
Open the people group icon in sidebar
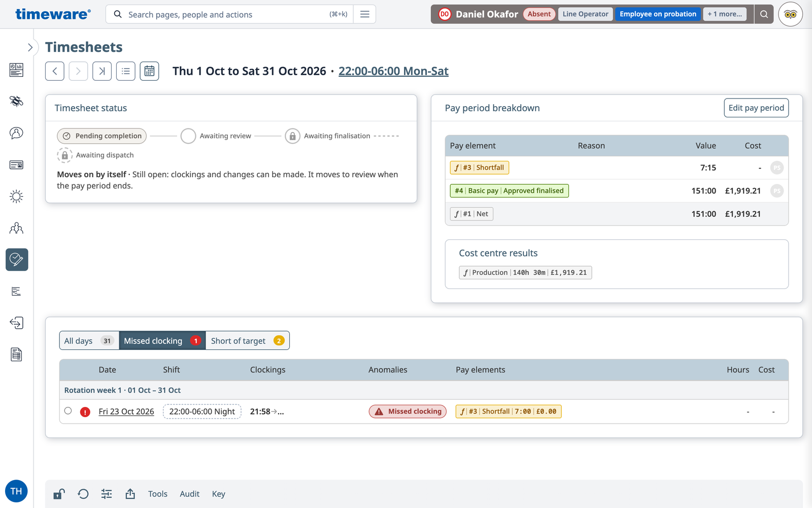pyautogui.click(x=16, y=228)
